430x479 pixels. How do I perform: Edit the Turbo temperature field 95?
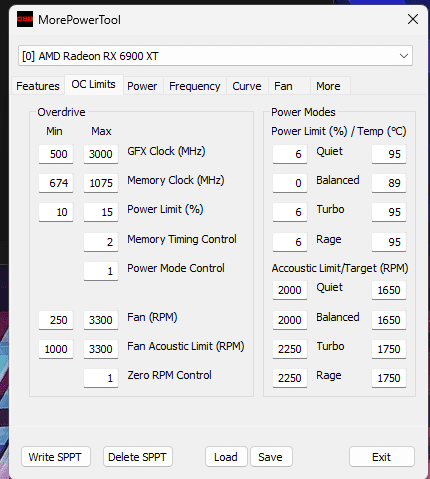tap(389, 212)
